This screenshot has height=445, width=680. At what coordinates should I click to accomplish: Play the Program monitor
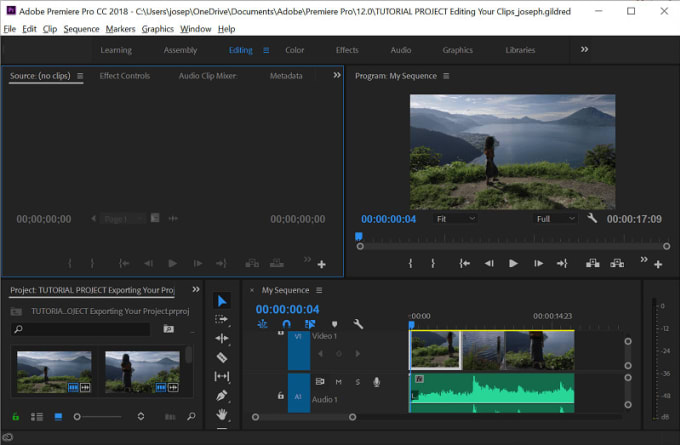[513, 263]
